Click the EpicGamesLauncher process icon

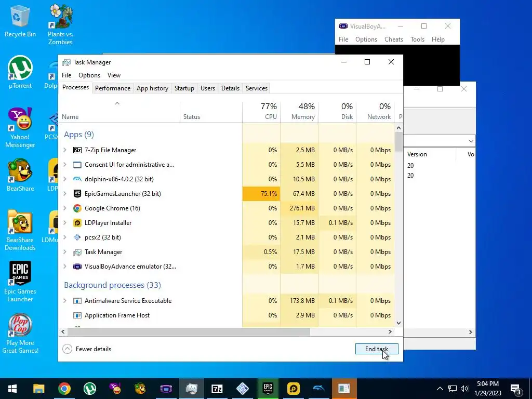click(77, 194)
